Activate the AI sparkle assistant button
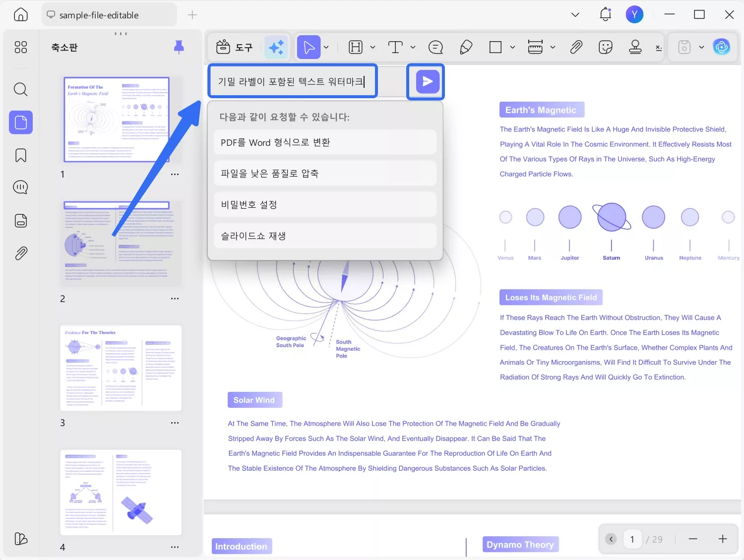The image size is (744, 560). [x=276, y=47]
